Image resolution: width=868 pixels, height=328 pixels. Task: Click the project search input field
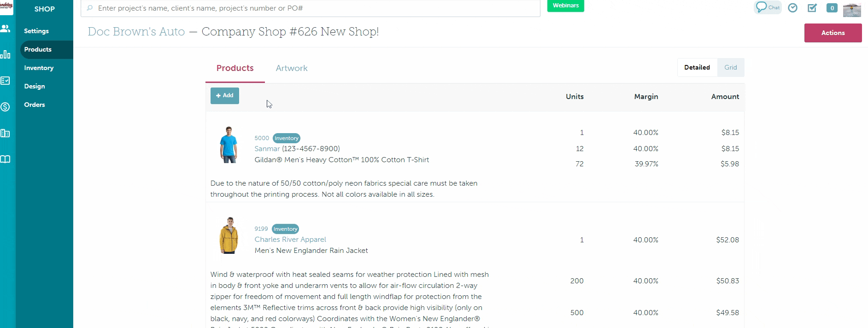pyautogui.click(x=310, y=8)
